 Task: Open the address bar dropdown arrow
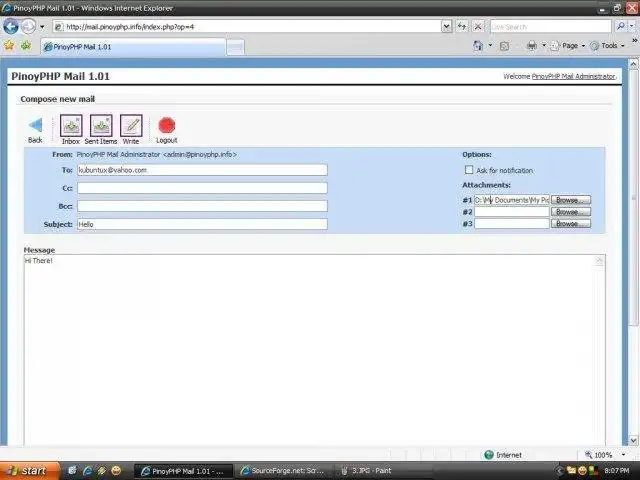pyautogui.click(x=447, y=27)
